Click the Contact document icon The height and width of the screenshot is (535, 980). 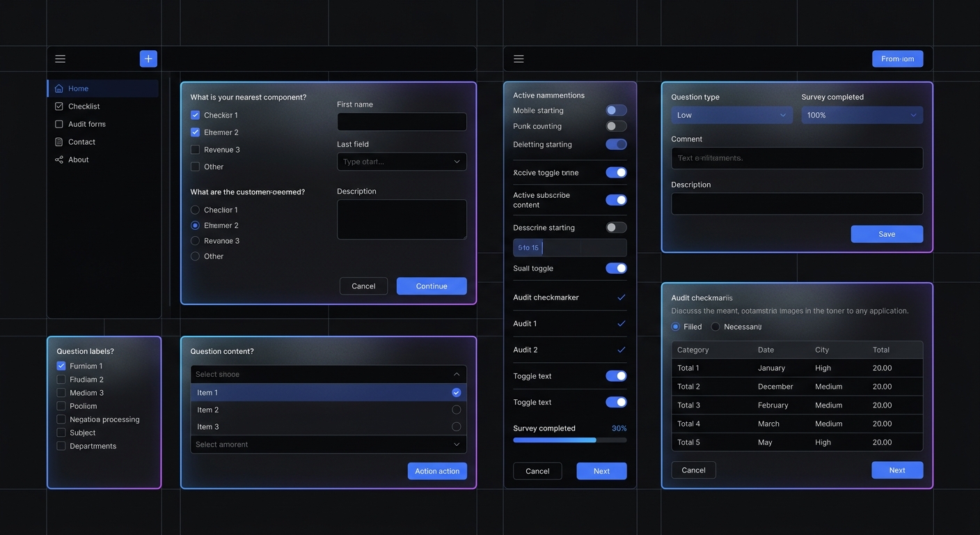click(x=59, y=142)
